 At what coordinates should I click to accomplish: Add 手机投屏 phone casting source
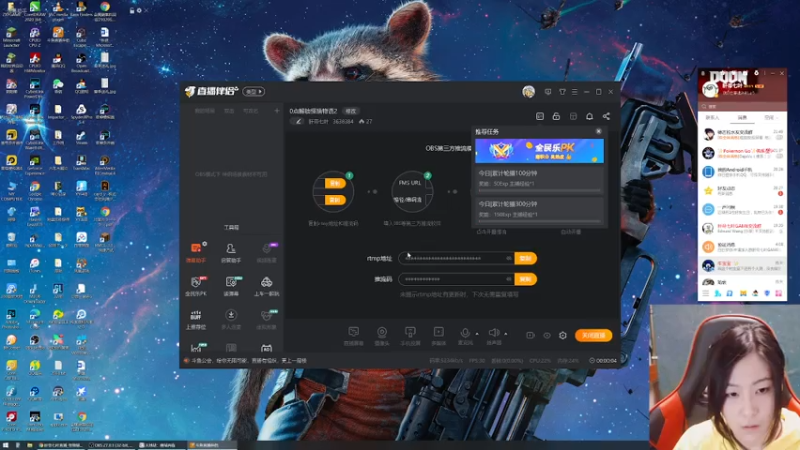pyautogui.click(x=410, y=335)
